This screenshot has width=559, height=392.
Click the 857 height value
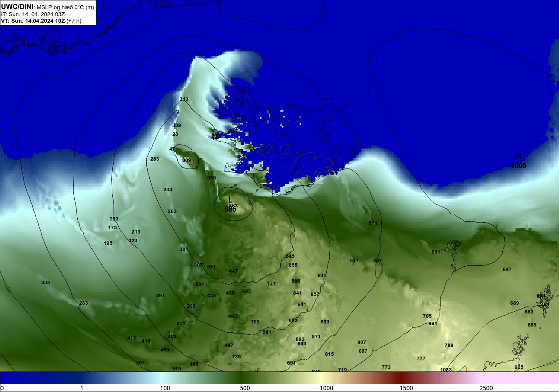315,294
